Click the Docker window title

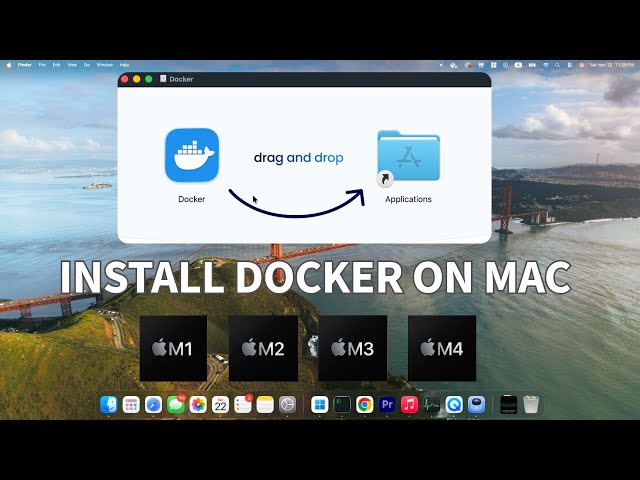[181, 79]
